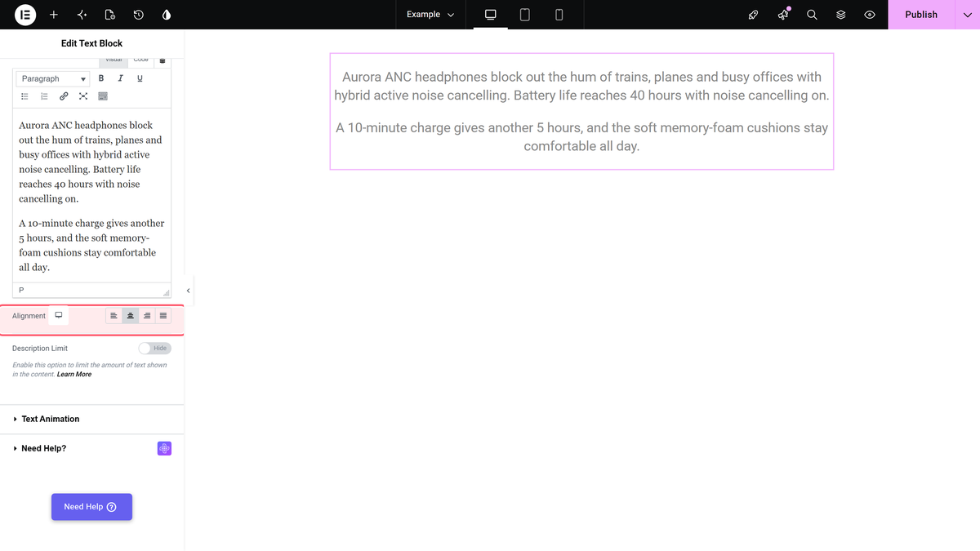Click the floating Need Help button
The image size is (980, 551).
click(91, 507)
